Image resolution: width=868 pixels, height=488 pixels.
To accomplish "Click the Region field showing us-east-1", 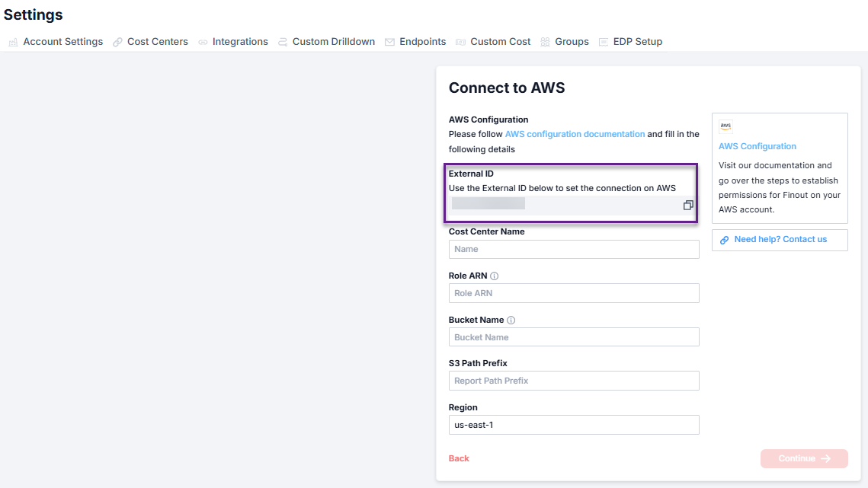I will 573,425.
